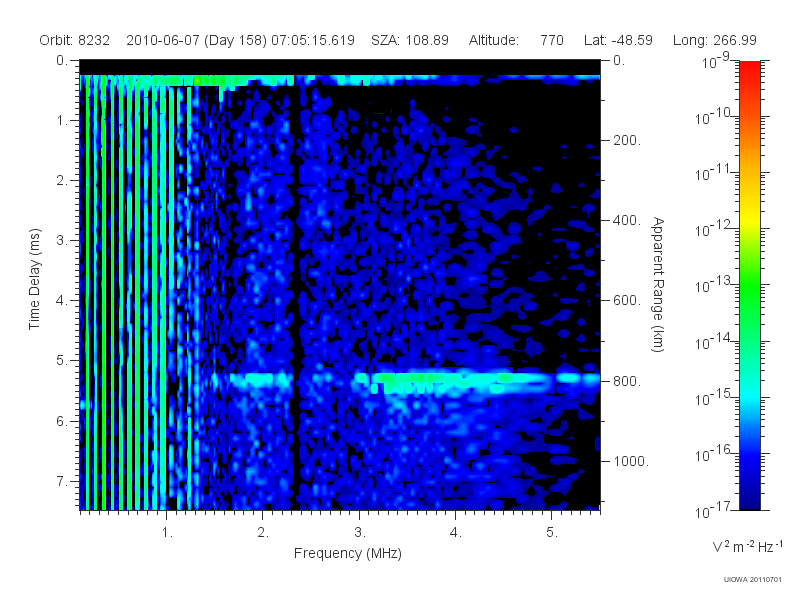Click the 'V² m⁻² Hz⁻¹' units label
This screenshot has height=600, width=800.
coord(747,546)
